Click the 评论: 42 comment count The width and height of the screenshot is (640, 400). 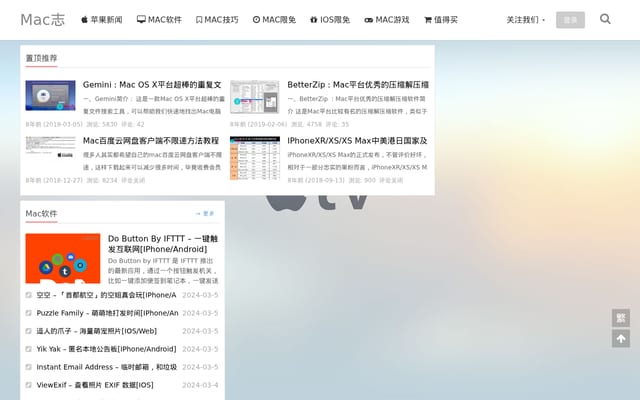point(133,124)
